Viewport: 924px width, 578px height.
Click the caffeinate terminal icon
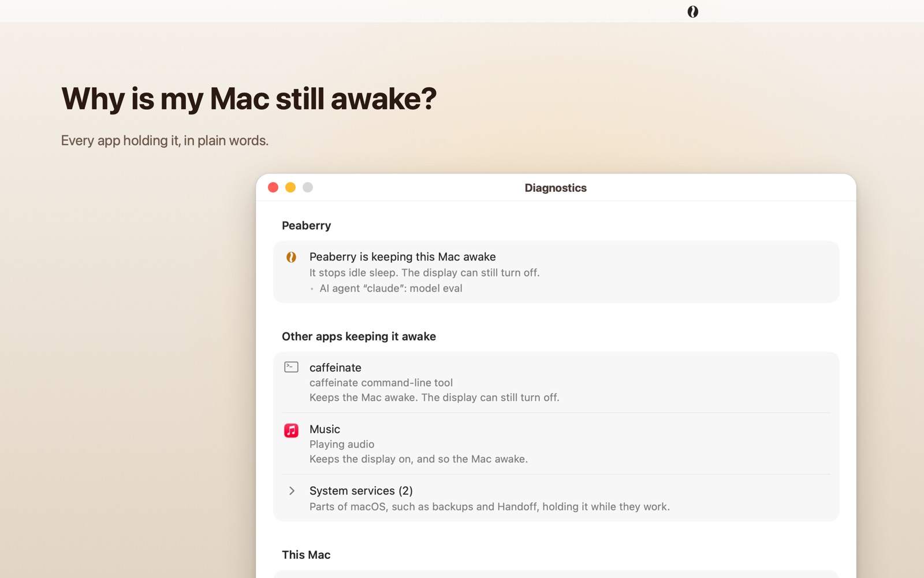(291, 367)
